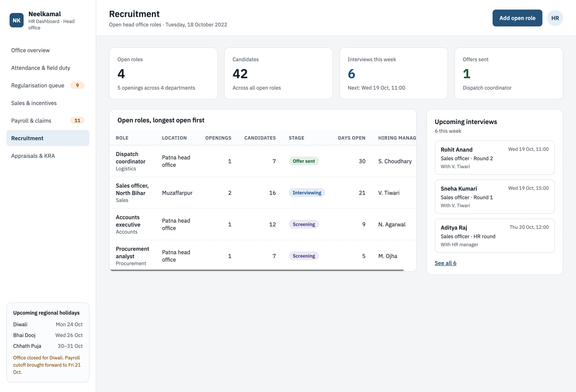Click Screening badge for Accounts executive
The height and width of the screenshot is (392, 576).
304,224
